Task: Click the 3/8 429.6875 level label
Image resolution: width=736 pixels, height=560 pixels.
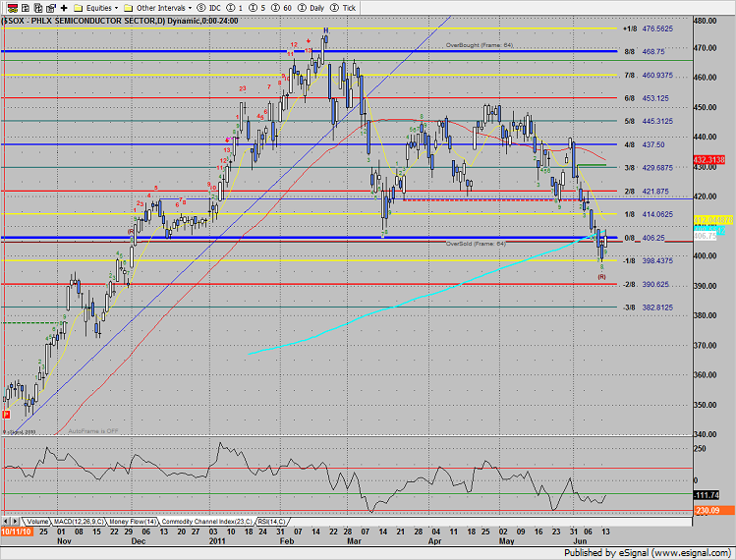Action: pyautogui.click(x=649, y=168)
